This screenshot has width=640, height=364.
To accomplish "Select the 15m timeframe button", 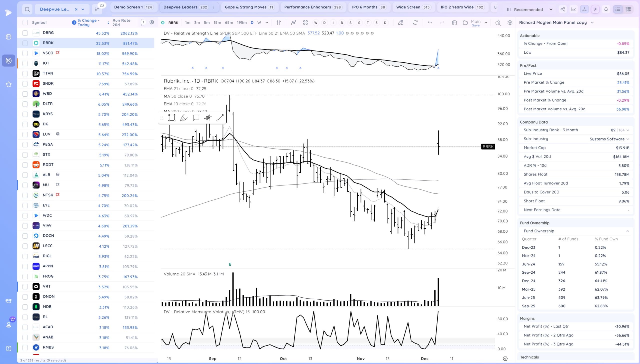I will click(x=217, y=22).
